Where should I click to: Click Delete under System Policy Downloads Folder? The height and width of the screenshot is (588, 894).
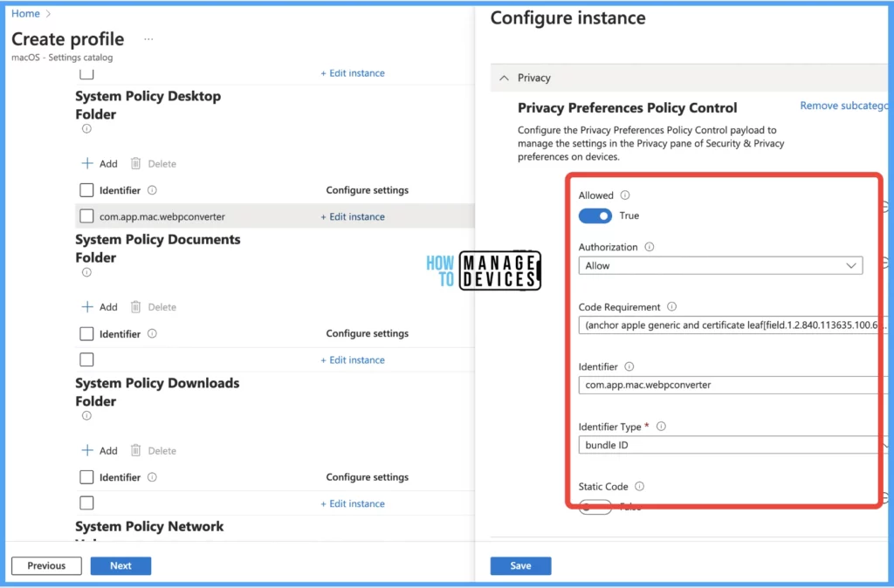pos(154,451)
